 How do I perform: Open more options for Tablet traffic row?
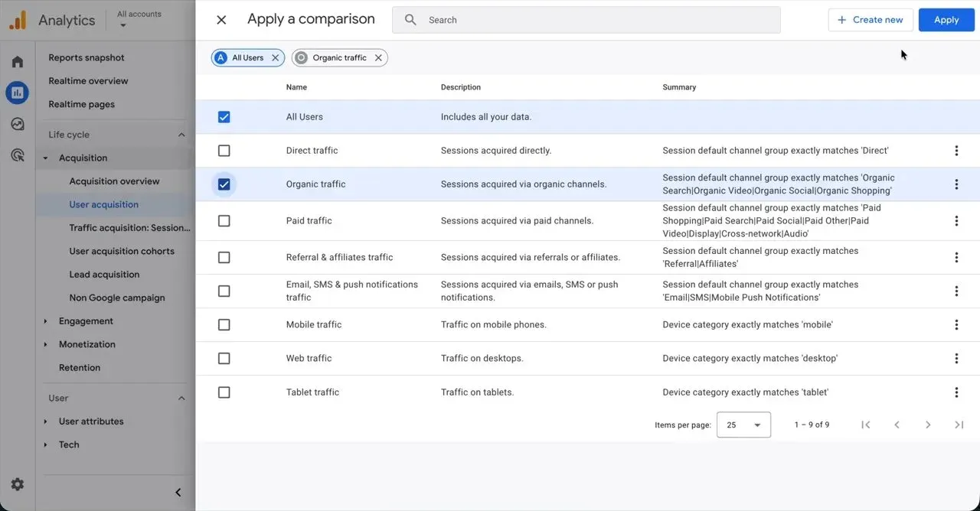pos(956,392)
